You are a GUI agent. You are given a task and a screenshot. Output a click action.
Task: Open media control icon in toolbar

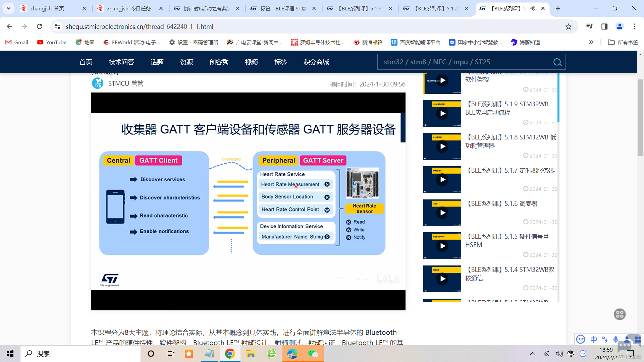(589, 26)
